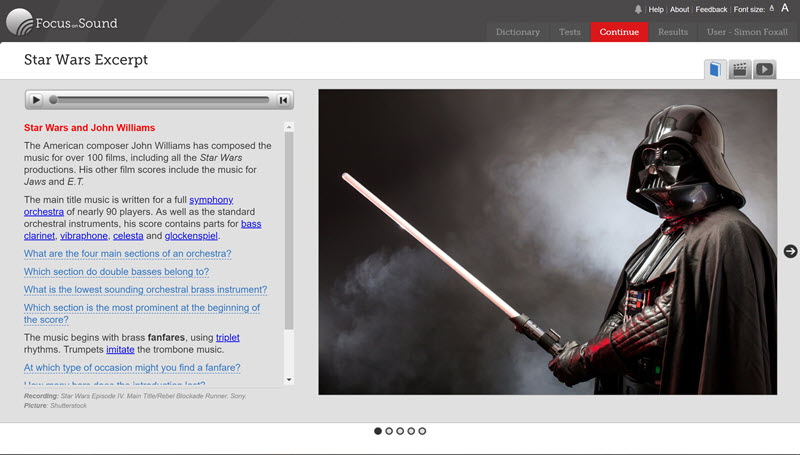
Task: Click 'Star Wars and John Williams' heading
Action: coord(89,128)
